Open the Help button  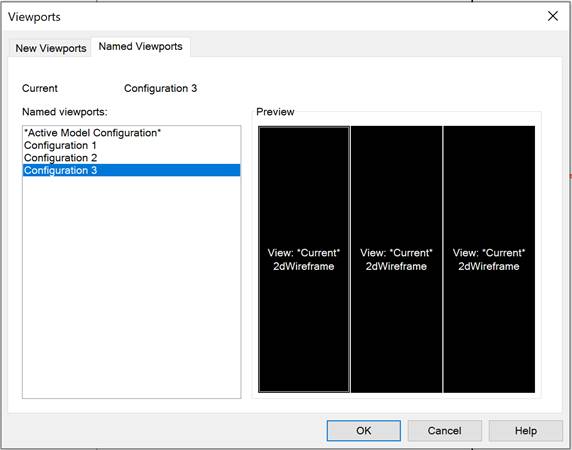click(526, 431)
